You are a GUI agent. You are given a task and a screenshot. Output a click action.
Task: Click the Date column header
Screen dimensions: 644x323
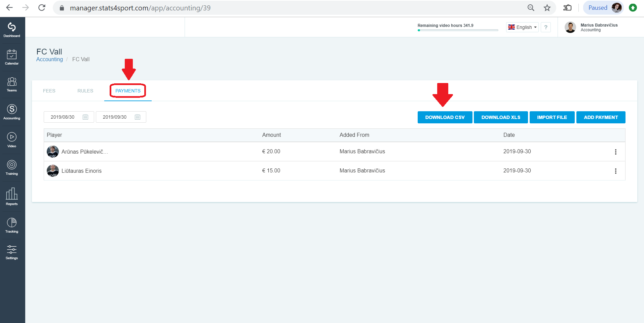point(509,135)
